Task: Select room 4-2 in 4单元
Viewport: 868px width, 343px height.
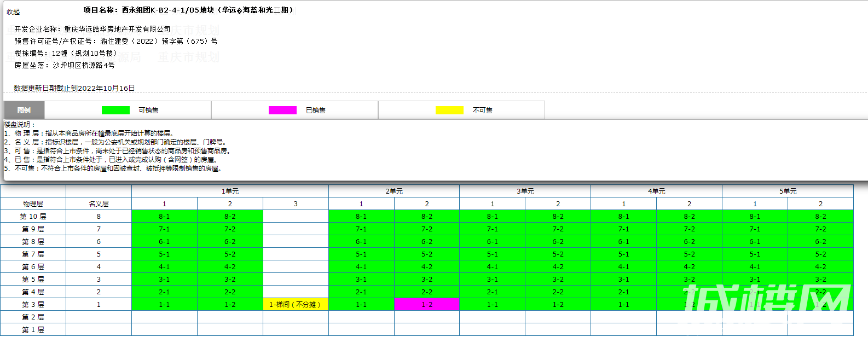Action: click(x=689, y=267)
